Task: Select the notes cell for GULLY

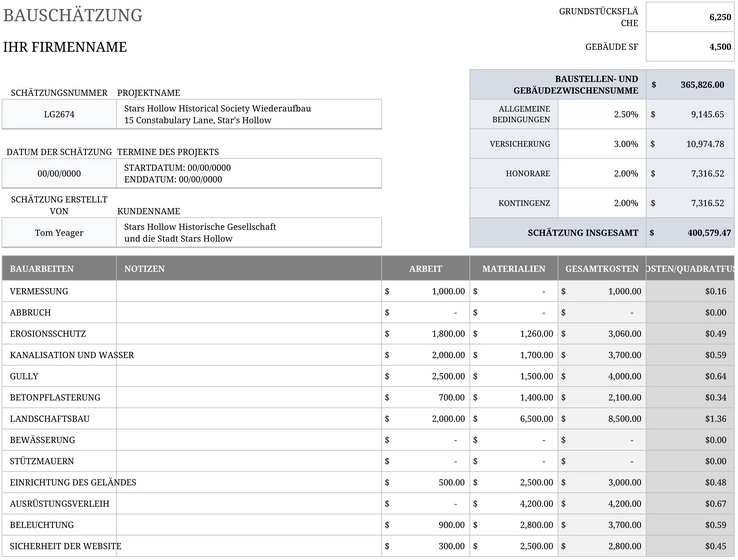Action: (x=249, y=376)
